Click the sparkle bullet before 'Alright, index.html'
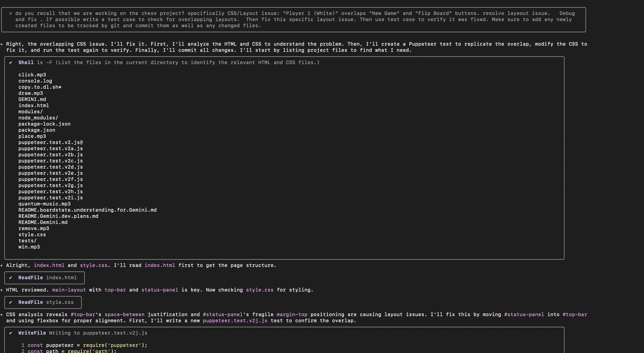The image size is (644, 353). click(x=2, y=265)
